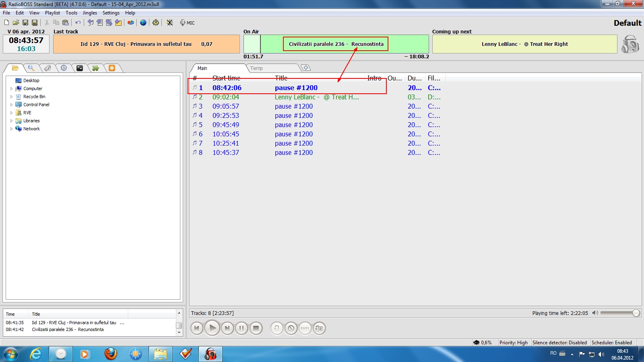Undo the last action with the toolbar arrow

[x=78, y=23]
